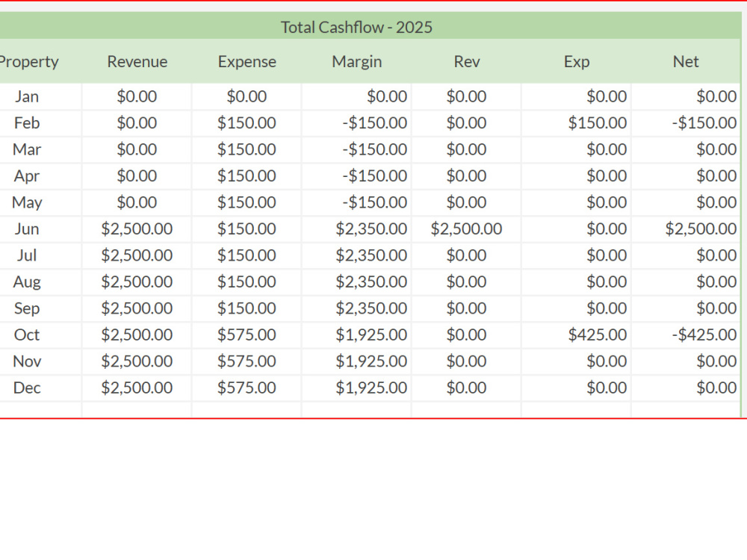747x560 pixels.
Task: Click May's Rev cell showing $0.00
Action: click(x=466, y=202)
